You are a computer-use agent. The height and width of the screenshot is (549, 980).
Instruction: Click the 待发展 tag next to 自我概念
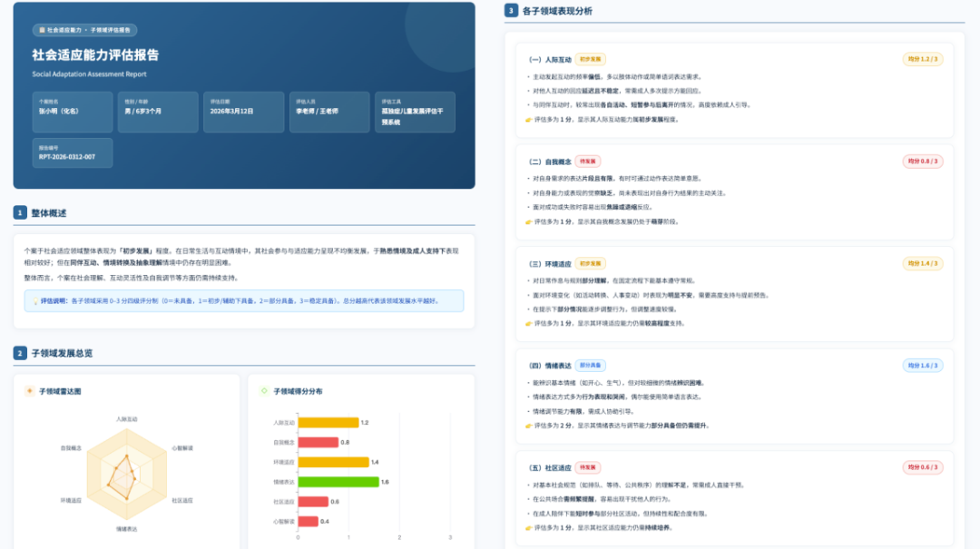point(587,162)
